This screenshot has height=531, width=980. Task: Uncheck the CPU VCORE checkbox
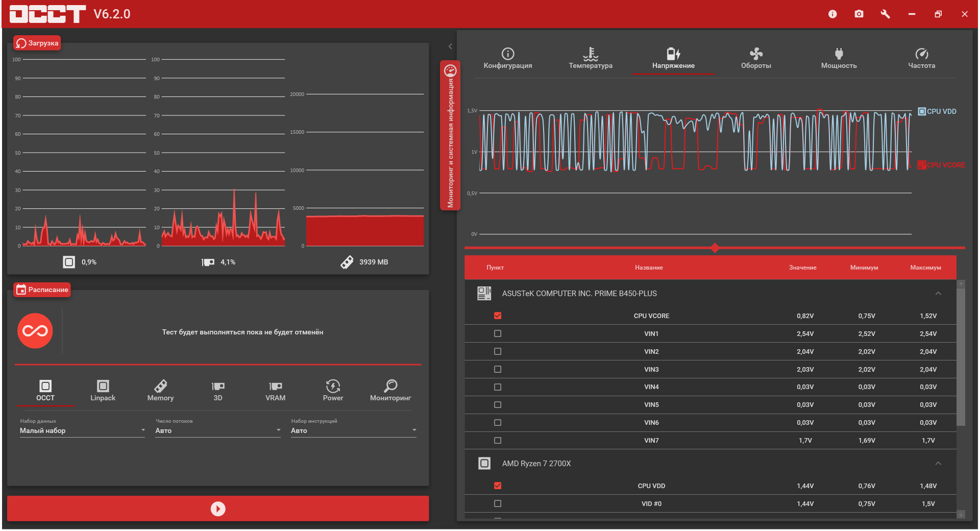click(498, 316)
